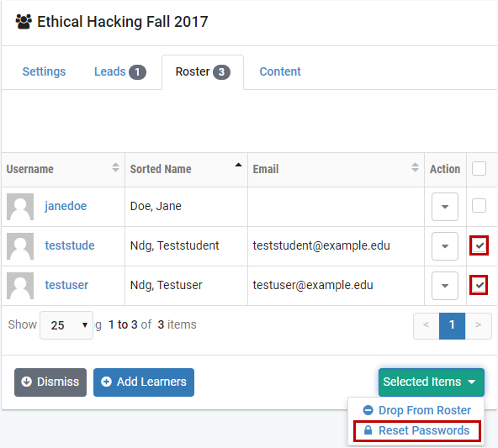Click testuser's avatar thumbnail
Image resolution: width=498 pixels, height=448 pixels.
coord(20,286)
